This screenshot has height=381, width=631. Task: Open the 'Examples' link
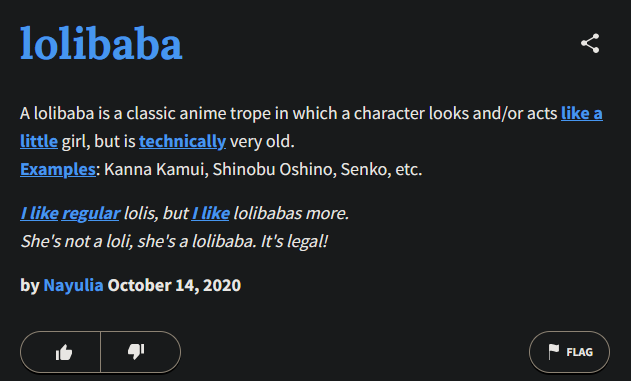click(x=58, y=169)
